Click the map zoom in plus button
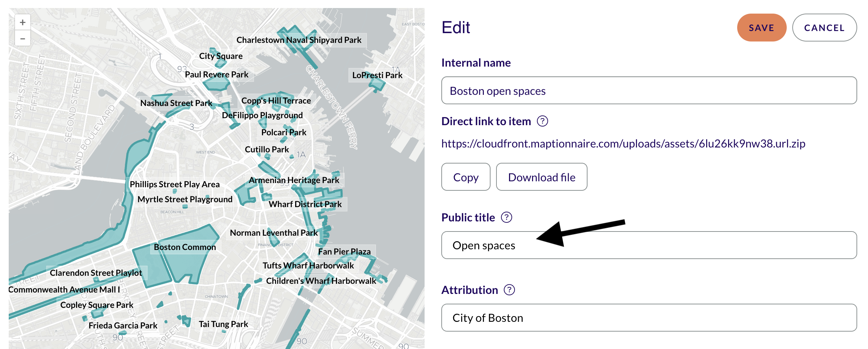 point(23,23)
